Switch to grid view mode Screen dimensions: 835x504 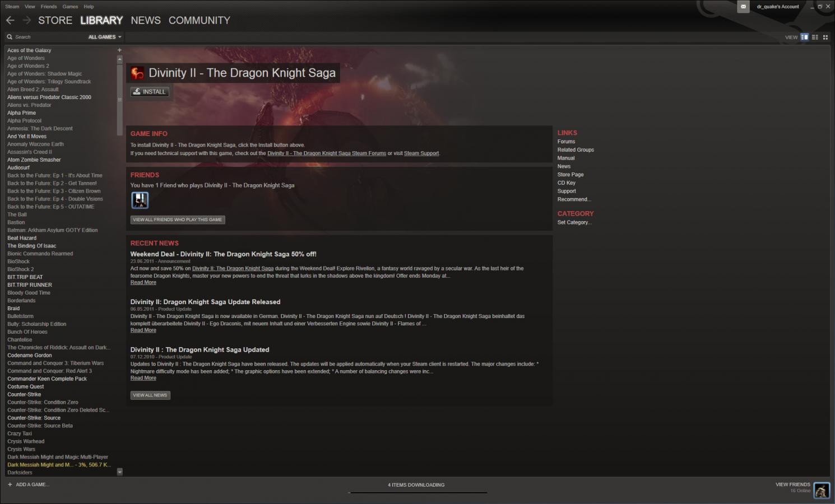(825, 37)
